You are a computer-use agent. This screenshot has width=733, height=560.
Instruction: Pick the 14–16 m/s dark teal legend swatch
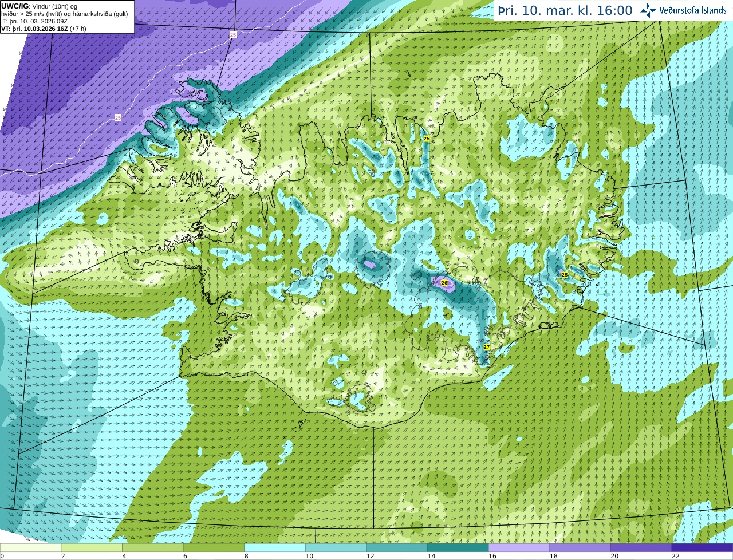pyautogui.click(x=458, y=547)
